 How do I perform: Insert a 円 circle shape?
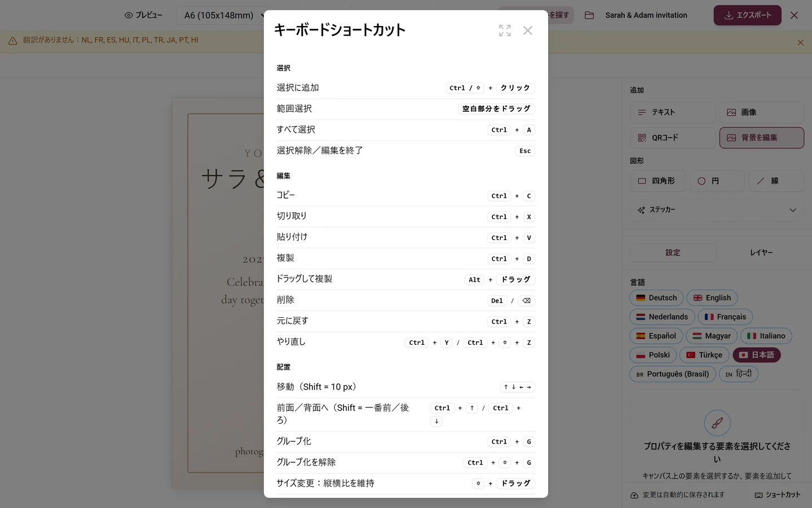717,181
